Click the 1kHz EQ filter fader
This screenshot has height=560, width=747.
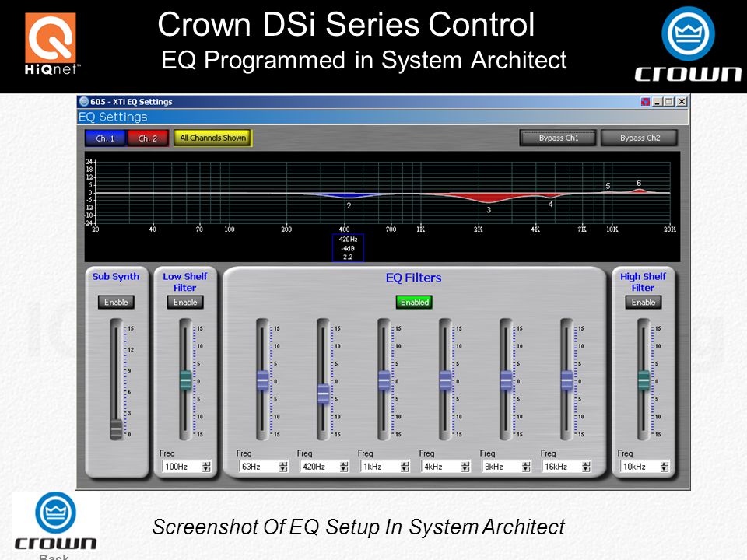tap(384, 380)
